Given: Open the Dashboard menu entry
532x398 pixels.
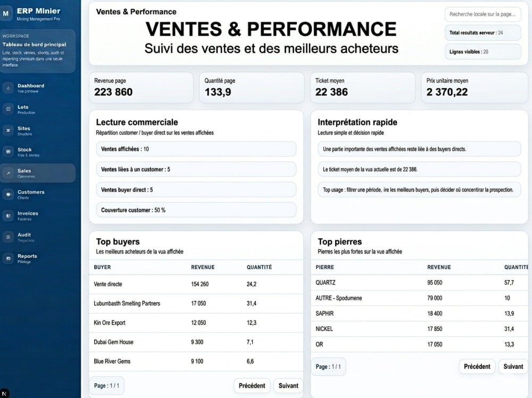Looking at the screenshot, I should coord(38,88).
